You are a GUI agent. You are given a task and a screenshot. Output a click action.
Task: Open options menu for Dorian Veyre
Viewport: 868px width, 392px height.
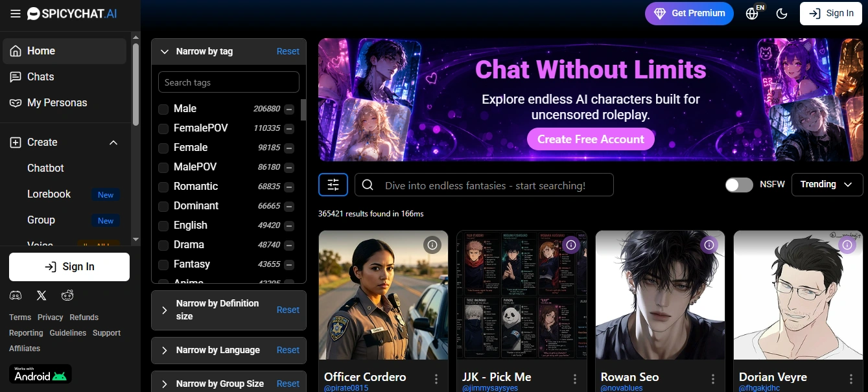850,379
